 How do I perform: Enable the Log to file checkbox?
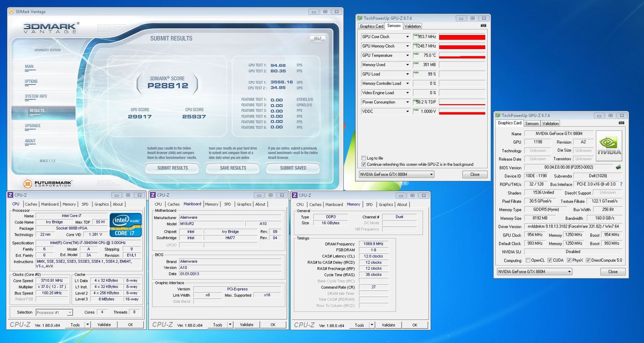pyautogui.click(x=363, y=158)
